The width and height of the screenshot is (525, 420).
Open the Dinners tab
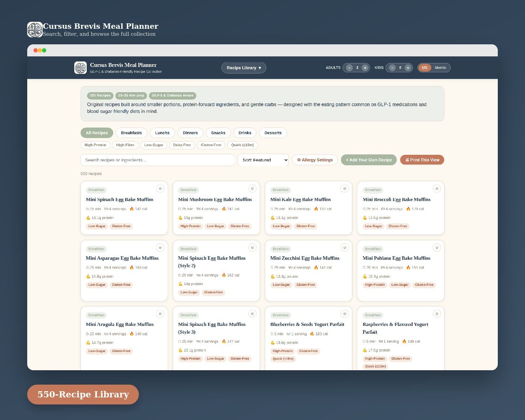coord(190,133)
